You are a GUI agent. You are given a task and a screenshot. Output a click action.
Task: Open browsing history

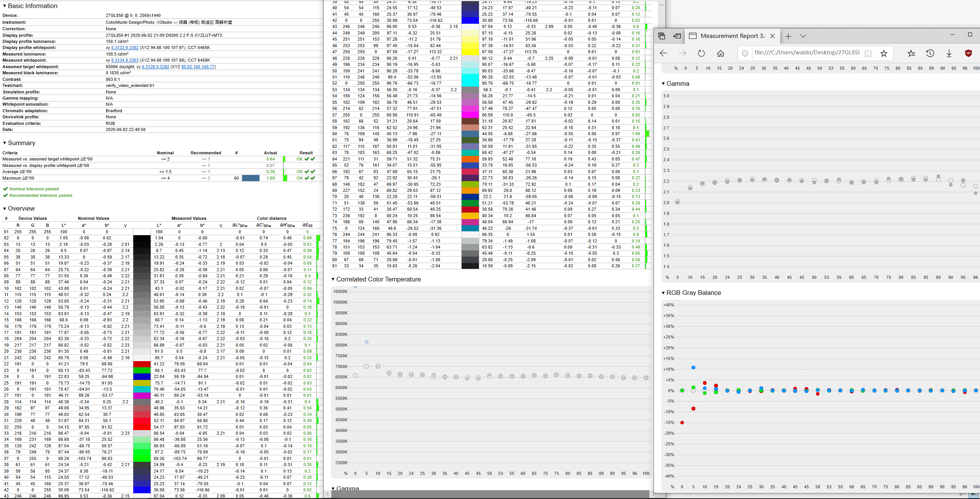click(x=930, y=53)
